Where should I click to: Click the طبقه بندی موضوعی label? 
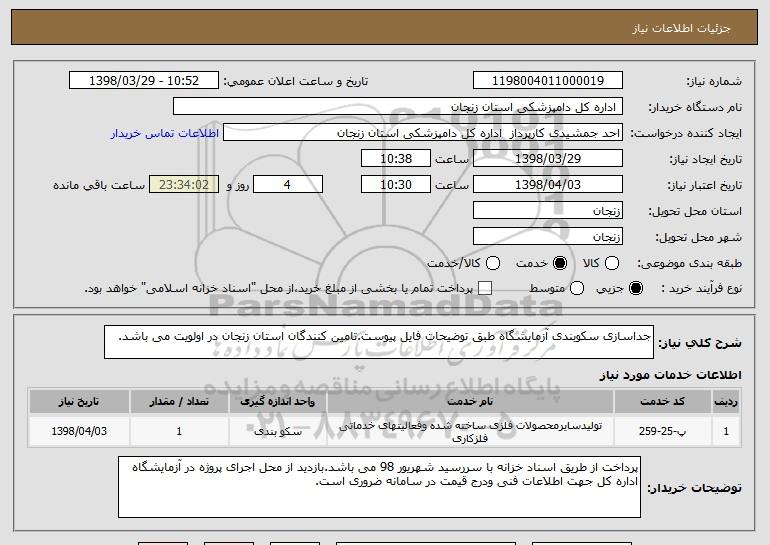tap(689, 264)
